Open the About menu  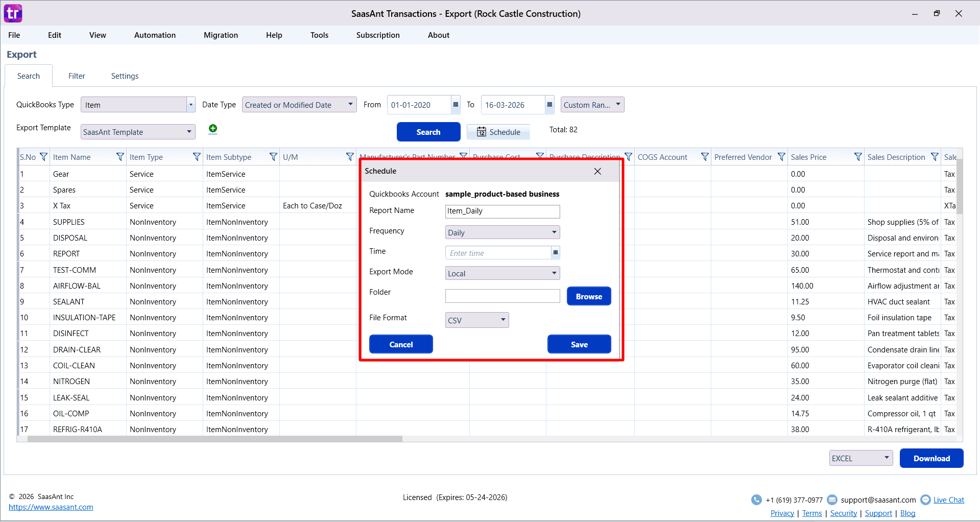pyautogui.click(x=439, y=35)
